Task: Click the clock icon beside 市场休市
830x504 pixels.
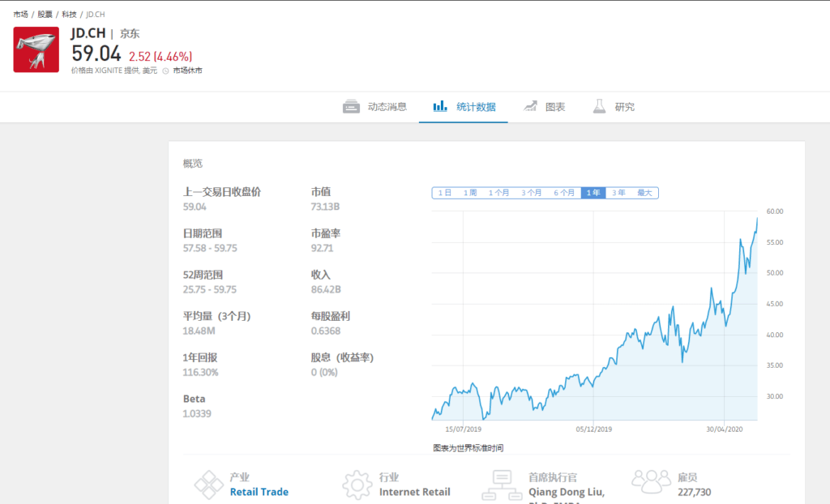Action: (165, 71)
